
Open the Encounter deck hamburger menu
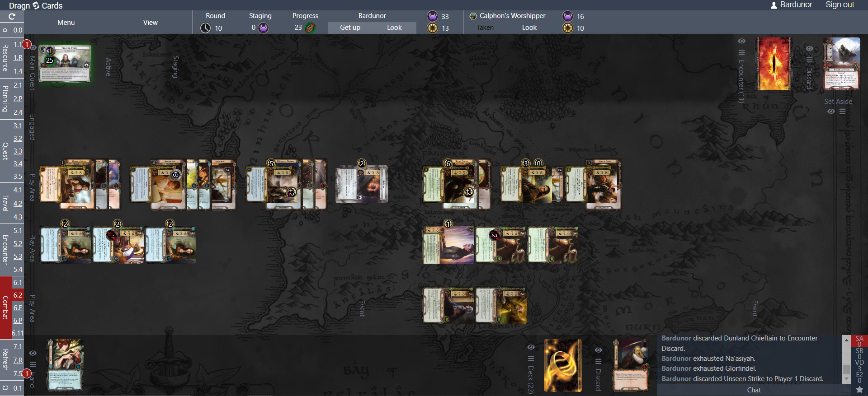(741, 52)
